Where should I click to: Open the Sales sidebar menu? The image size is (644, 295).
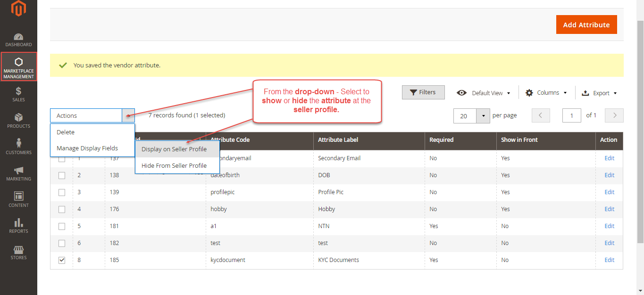(18, 94)
